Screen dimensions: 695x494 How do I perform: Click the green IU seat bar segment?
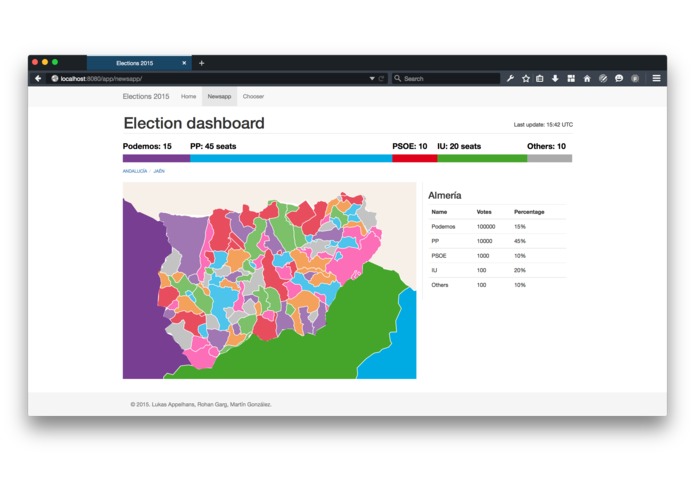(482, 158)
